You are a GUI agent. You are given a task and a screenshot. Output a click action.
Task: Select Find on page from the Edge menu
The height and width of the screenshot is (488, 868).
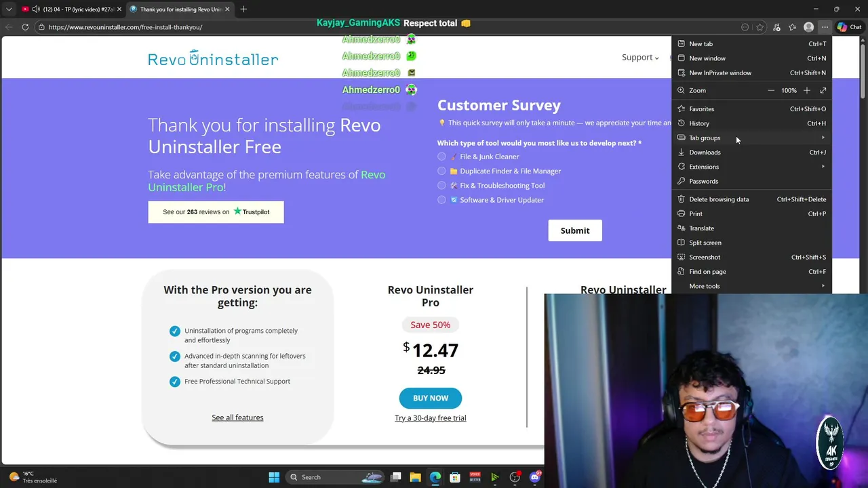point(752,272)
